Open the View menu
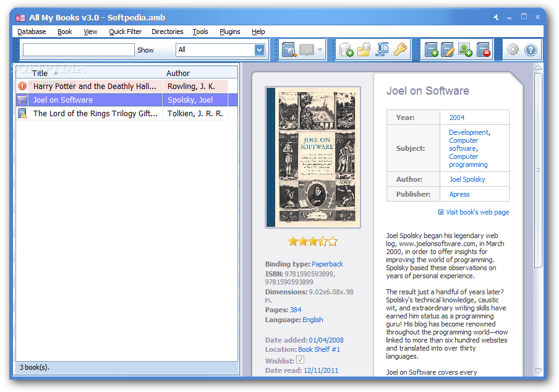 (90, 32)
